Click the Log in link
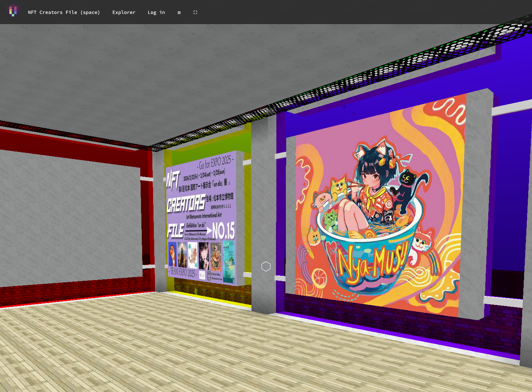532x392 pixels. pos(156,12)
